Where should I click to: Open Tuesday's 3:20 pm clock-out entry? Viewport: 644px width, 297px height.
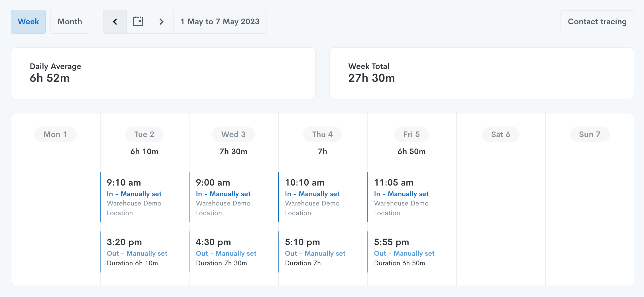coord(137,252)
